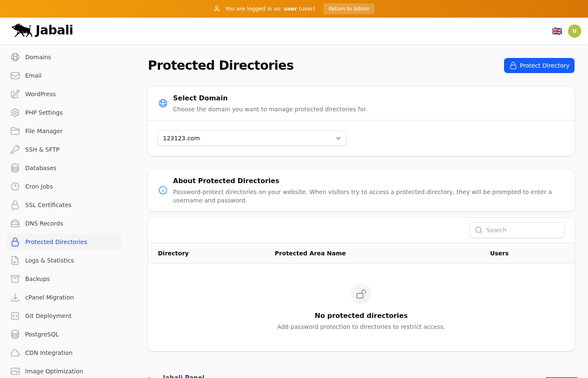Click the Git Deployment code icon

[15, 316]
